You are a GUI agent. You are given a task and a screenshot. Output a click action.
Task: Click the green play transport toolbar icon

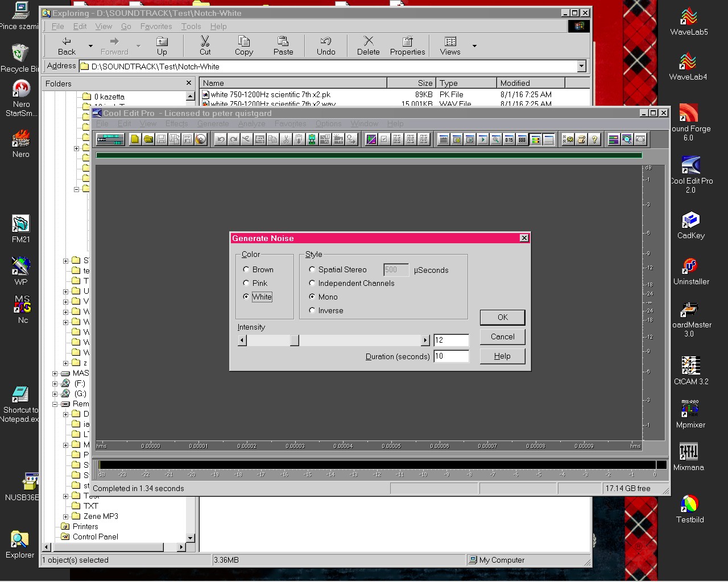click(483, 139)
